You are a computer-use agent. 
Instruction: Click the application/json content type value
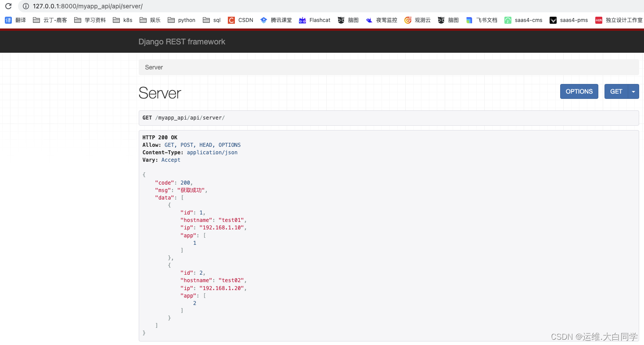212,153
